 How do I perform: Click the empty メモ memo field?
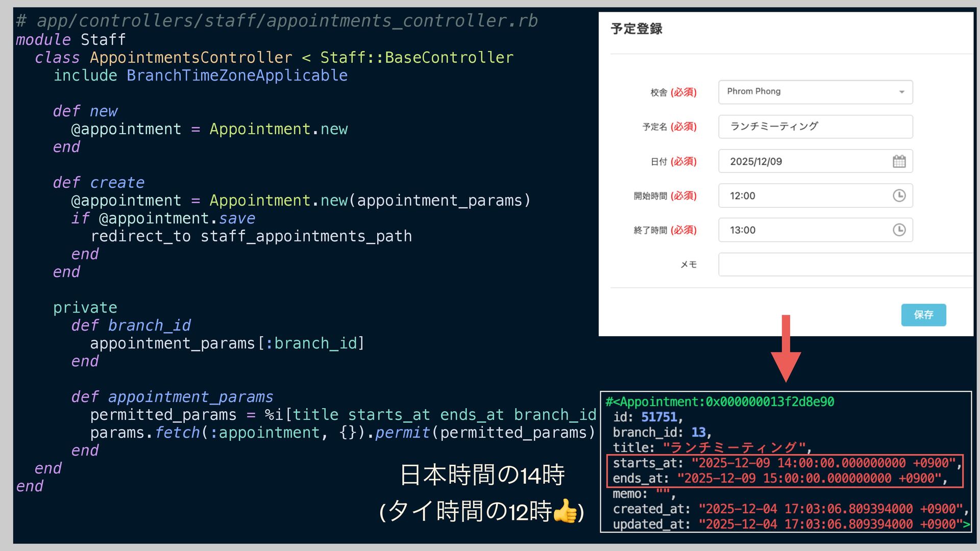845,264
